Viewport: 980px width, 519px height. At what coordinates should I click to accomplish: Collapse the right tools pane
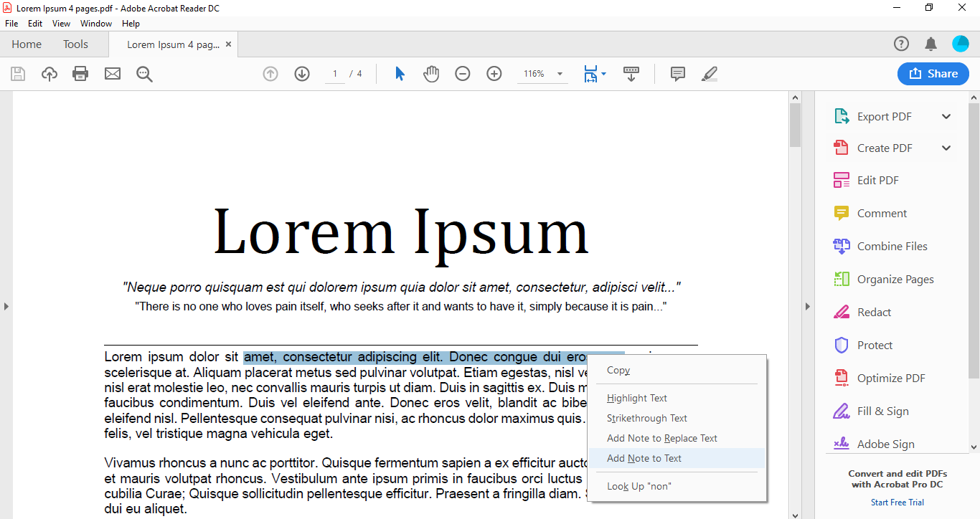point(808,306)
